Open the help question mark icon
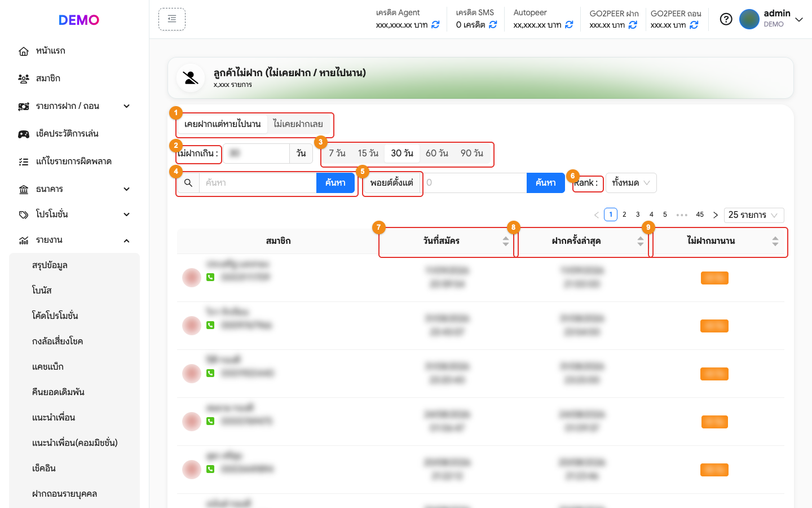Viewport: 812px width, 508px height. click(x=726, y=19)
